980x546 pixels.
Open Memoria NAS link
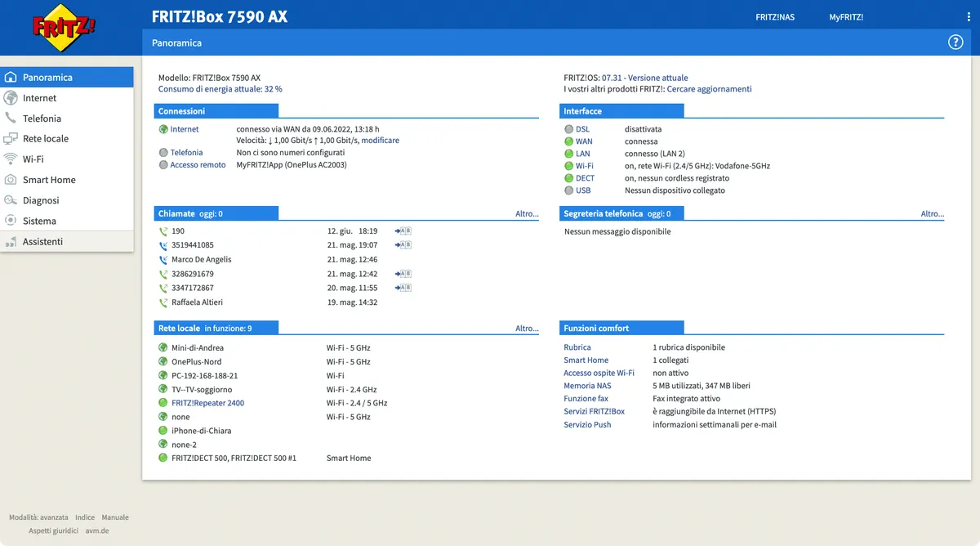pyautogui.click(x=587, y=386)
